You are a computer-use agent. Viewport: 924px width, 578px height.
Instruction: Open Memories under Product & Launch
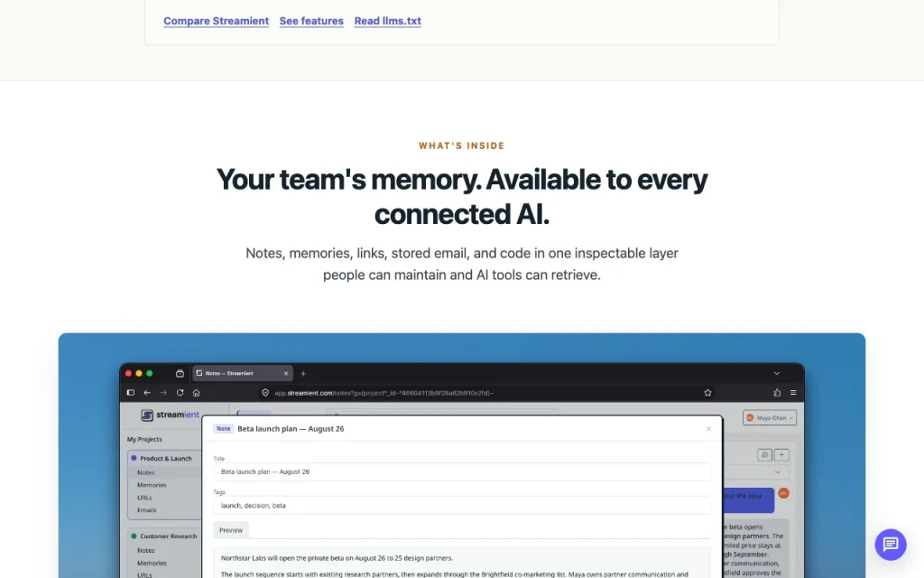[x=152, y=485]
